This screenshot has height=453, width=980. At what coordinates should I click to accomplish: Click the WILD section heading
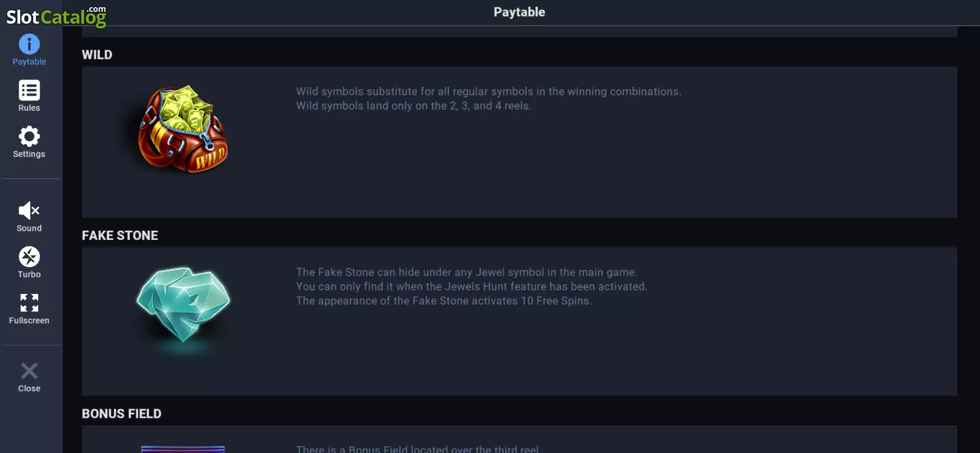(x=97, y=55)
